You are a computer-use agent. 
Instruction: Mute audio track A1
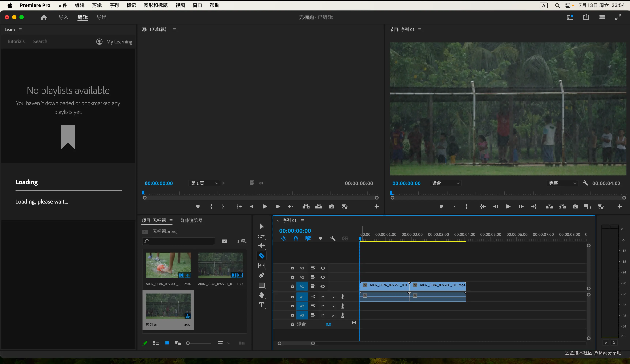323,297
